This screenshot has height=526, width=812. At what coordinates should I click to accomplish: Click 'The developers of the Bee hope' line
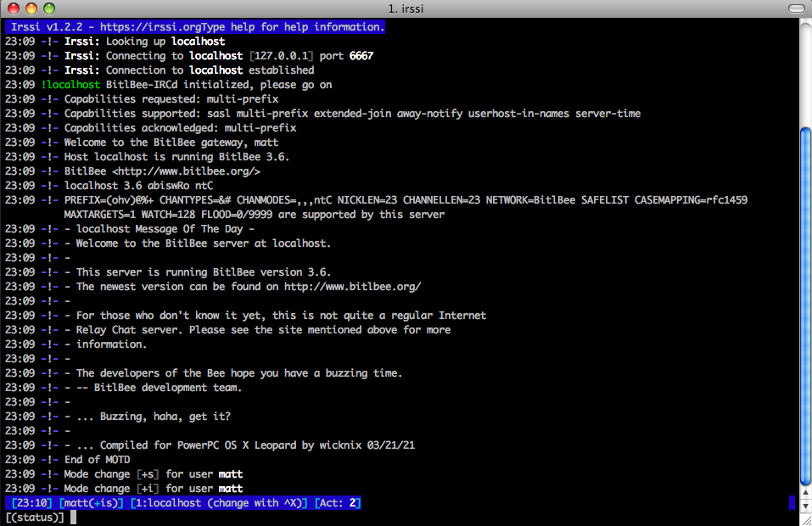tap(204, 372)
